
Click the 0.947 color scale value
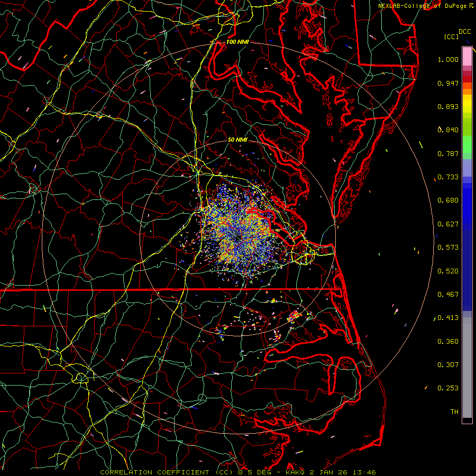(x=448, y=83)
